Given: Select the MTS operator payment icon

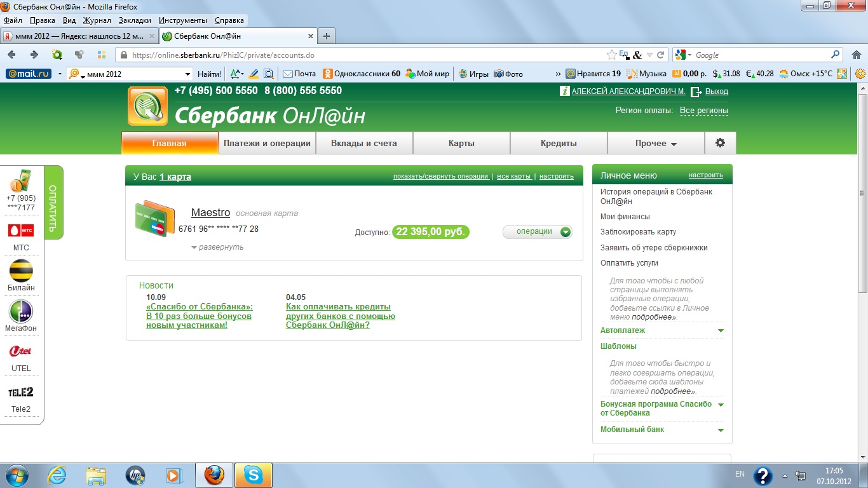Looking at the screenshot, I should tap(21, 230).
